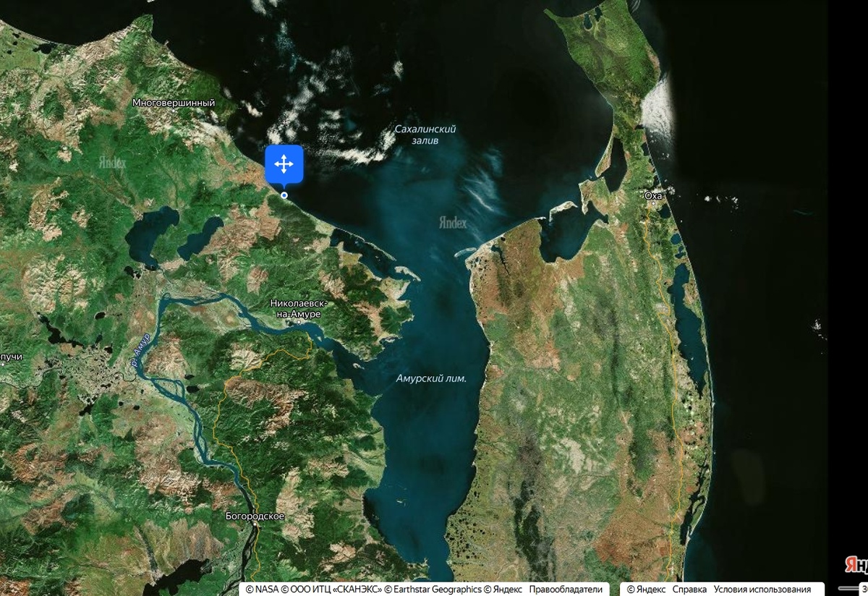This screenshot has height=596, width=868.
Task: Click the Многовершинный settlement label
Action: pos(174,103)
